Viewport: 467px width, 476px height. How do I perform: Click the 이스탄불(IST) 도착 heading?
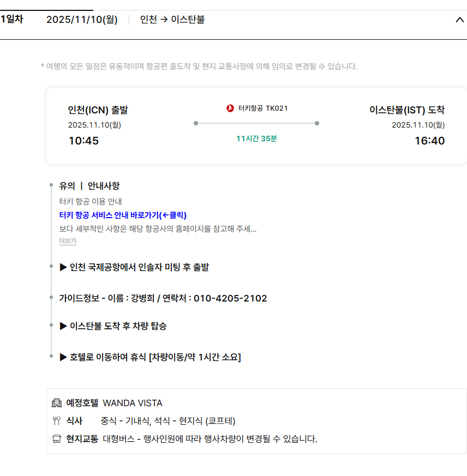(407, 110)
